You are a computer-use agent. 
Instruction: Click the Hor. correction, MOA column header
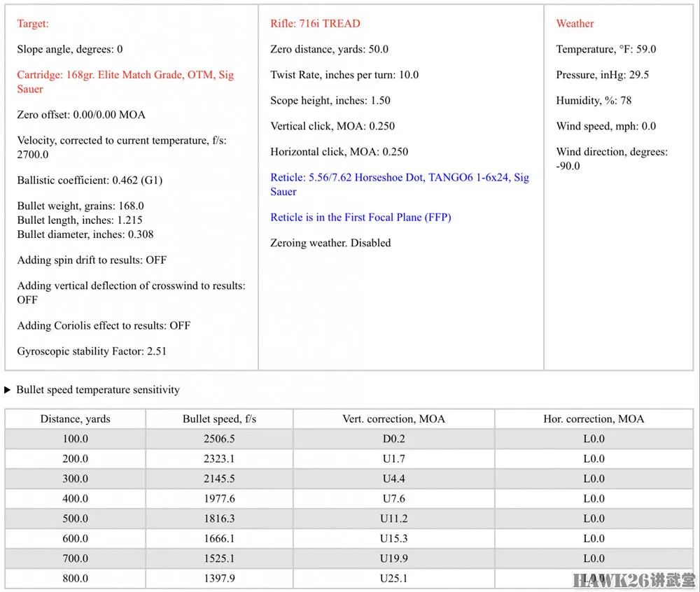coord(594,419)
